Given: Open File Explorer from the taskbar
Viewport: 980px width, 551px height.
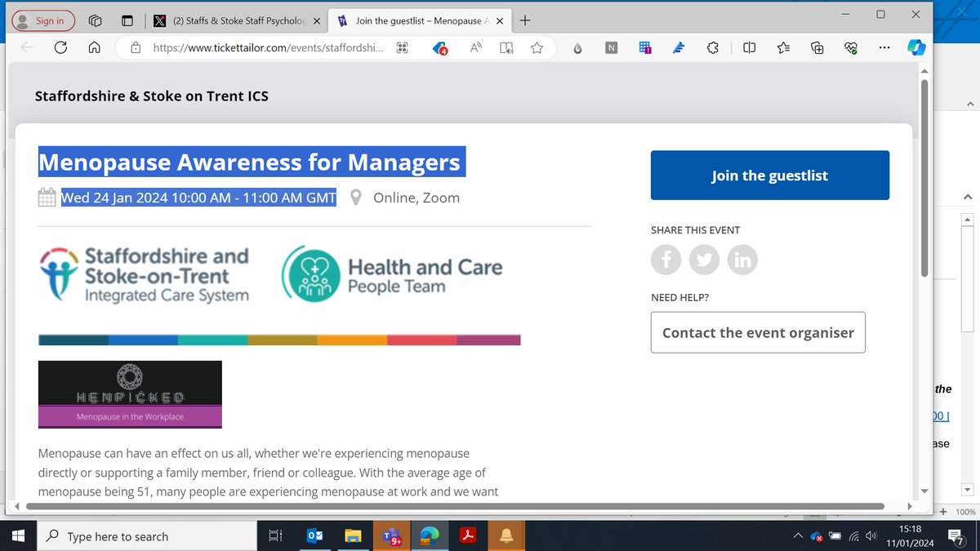Looking at the screenshot, I should point(353,536).
